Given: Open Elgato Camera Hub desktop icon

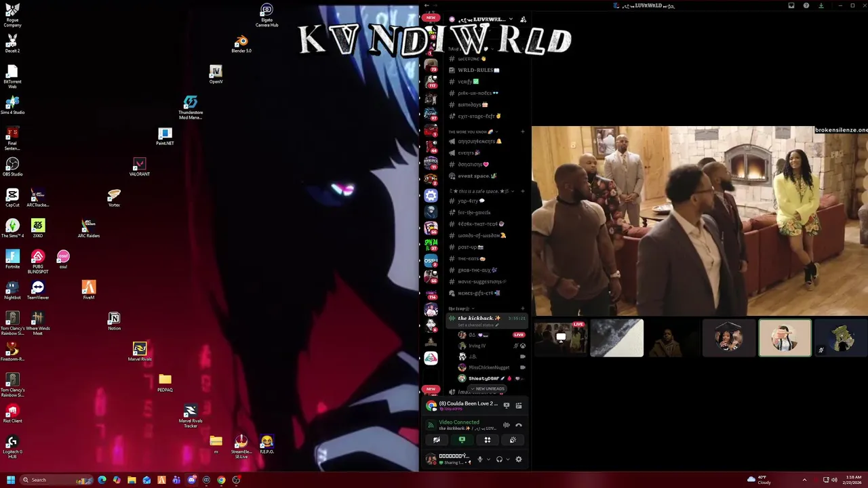Looking at the screenshot, I should [x=267, y=16].
